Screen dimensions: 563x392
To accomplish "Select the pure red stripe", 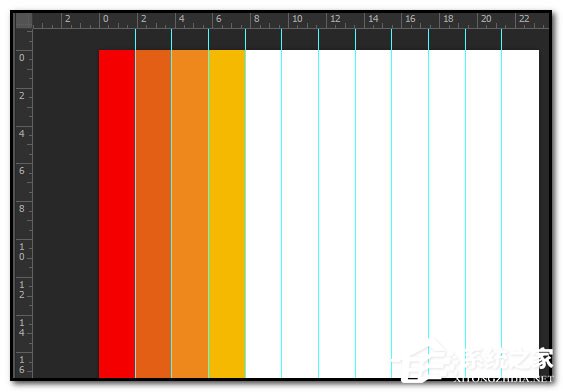I will (117, 214).
